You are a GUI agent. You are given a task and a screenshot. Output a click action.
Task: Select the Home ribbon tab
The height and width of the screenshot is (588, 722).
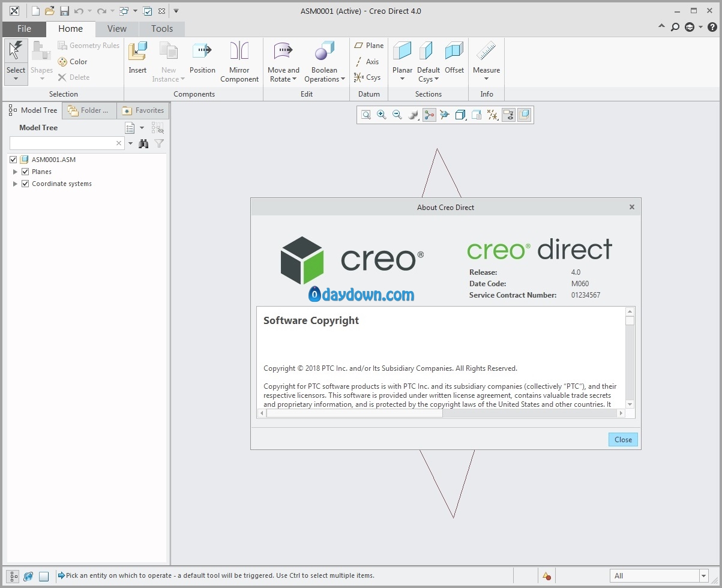71,29
